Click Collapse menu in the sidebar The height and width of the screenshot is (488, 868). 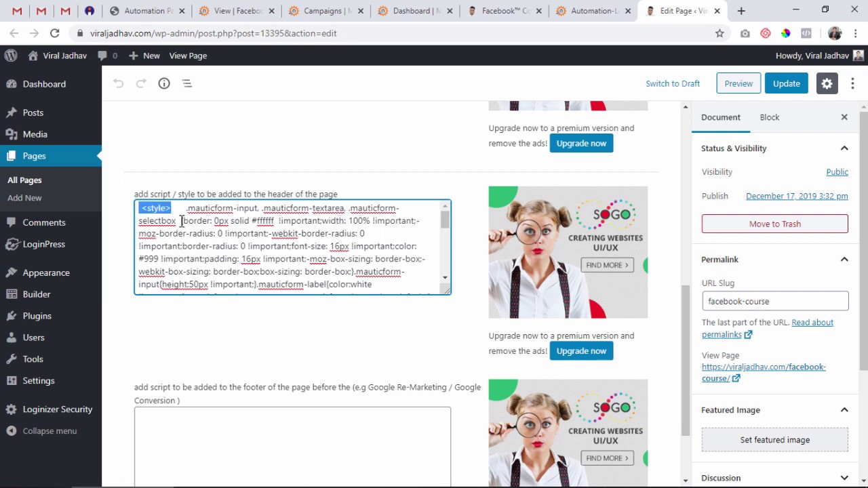[50, 431]
